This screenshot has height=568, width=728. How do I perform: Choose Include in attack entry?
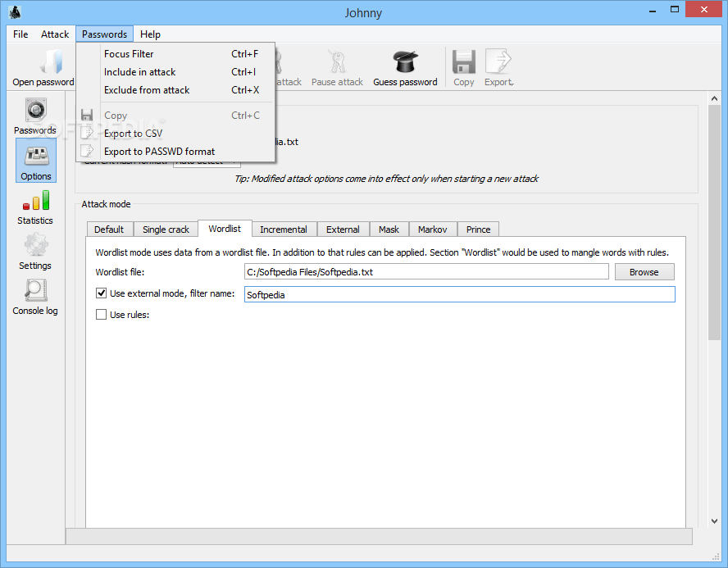176,72
